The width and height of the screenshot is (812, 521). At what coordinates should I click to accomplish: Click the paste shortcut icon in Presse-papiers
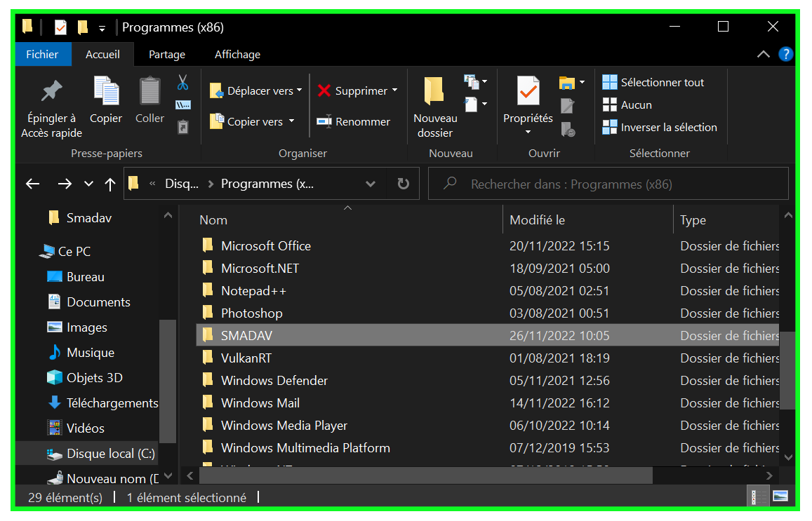point(182,127)
